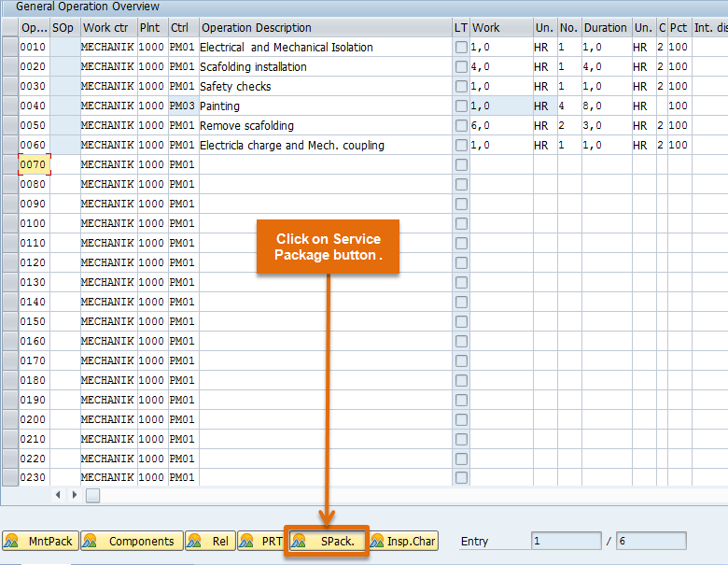
Task: Click the Work ctr column header
Action: [x=107, y=28]
